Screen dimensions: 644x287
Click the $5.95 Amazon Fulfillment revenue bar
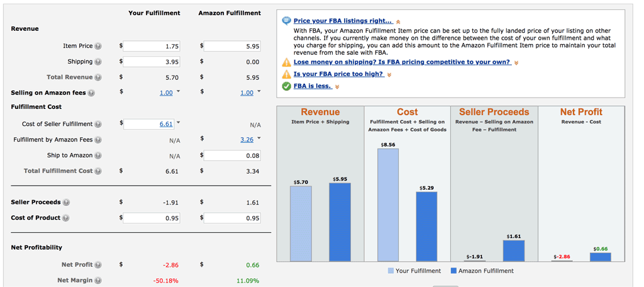pos(340,222)
